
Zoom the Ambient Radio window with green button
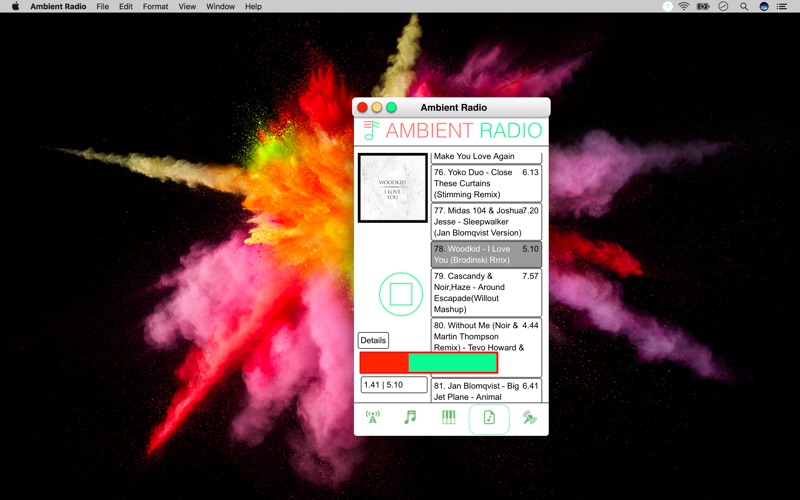pyautogui.click(x=391, y=107)
